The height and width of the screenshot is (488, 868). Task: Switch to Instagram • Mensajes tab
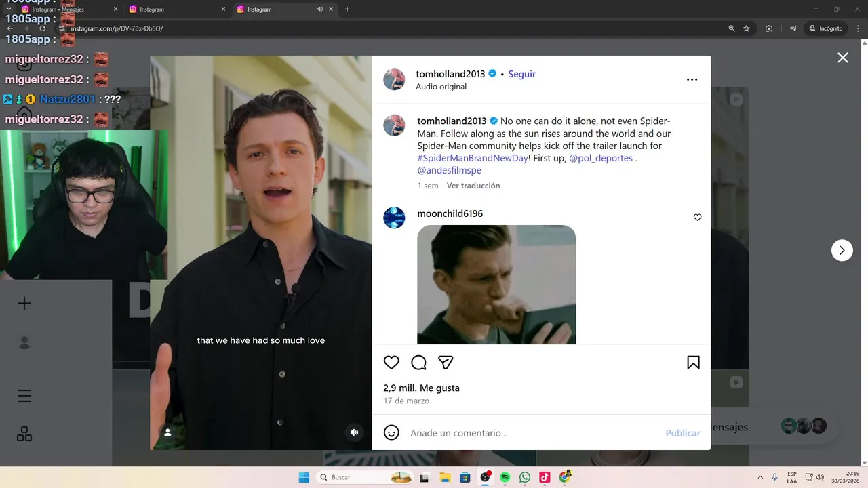coord(68,9)
